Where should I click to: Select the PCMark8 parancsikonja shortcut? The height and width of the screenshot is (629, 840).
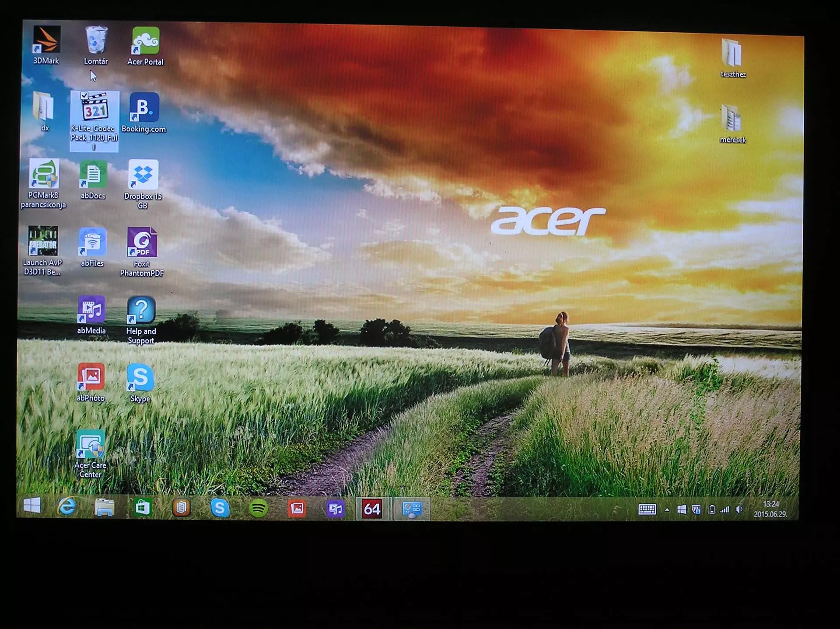pyautogui.click(x=43, y=183)
